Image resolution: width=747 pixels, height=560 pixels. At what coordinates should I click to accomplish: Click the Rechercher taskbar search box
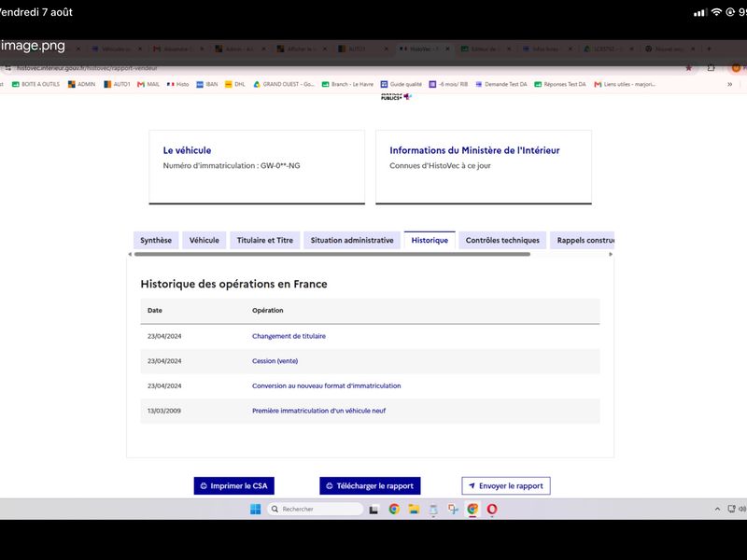(316, 509)
